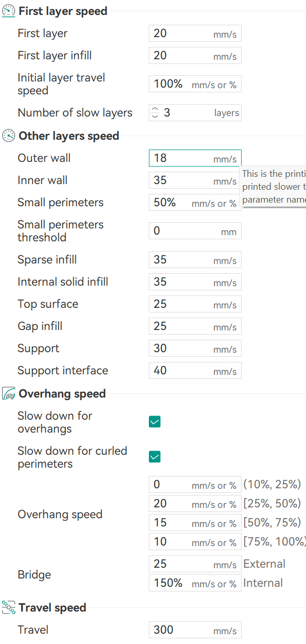Click the Inner wall speed input
306x644 pixels.
click(x=195, y=180)
